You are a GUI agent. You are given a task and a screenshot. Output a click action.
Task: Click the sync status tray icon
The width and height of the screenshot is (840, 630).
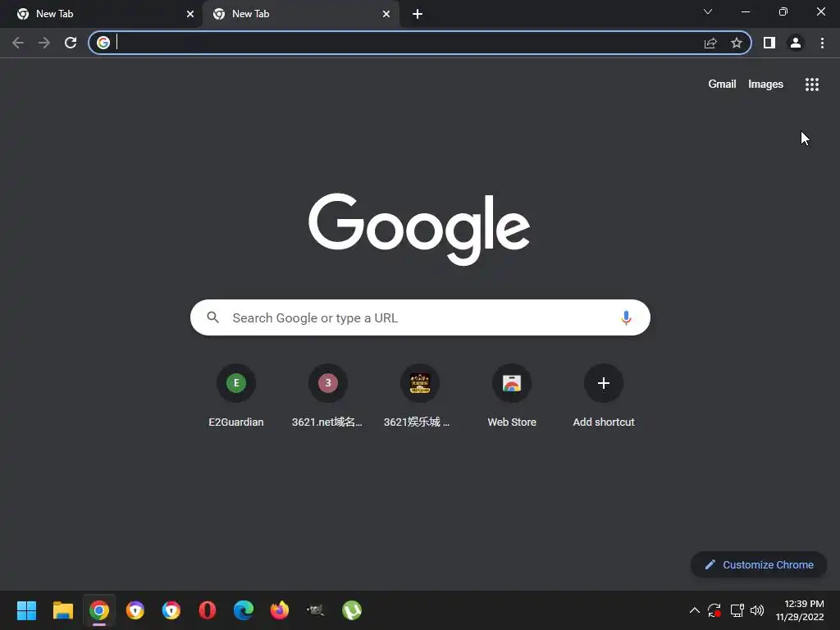pos(714,610)
